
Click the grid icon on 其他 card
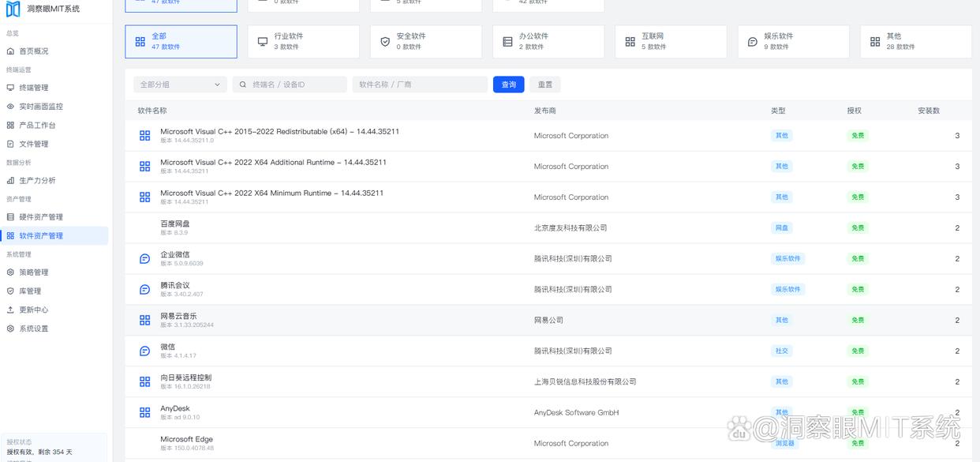(x=875, y=42)
